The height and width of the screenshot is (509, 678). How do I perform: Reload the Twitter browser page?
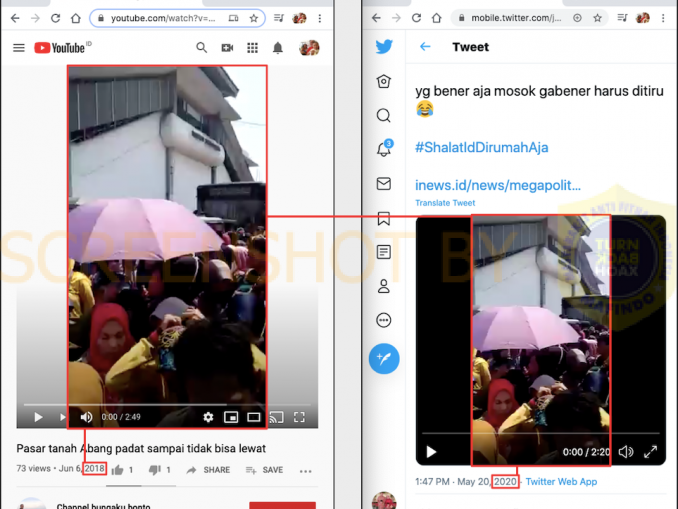coord(416,18)
